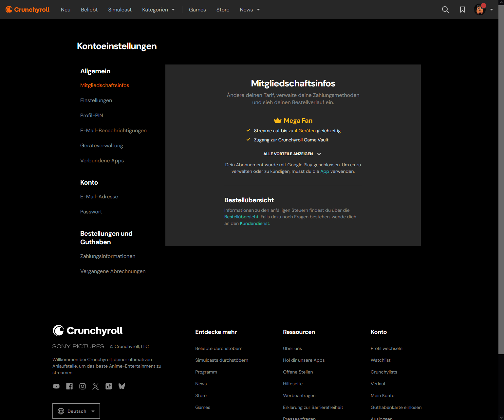This screenshot has height=420, width=504.
Task: Open Crunchyroll's YouTube page
Action: (x=56, y=386)
